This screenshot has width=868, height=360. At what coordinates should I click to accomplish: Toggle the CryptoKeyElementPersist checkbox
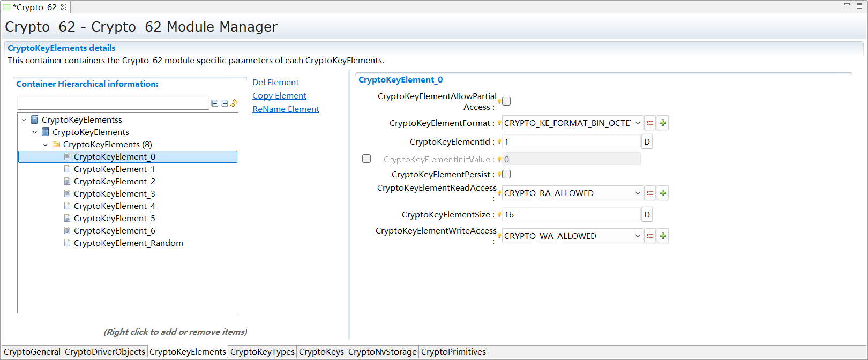point(506,174)
